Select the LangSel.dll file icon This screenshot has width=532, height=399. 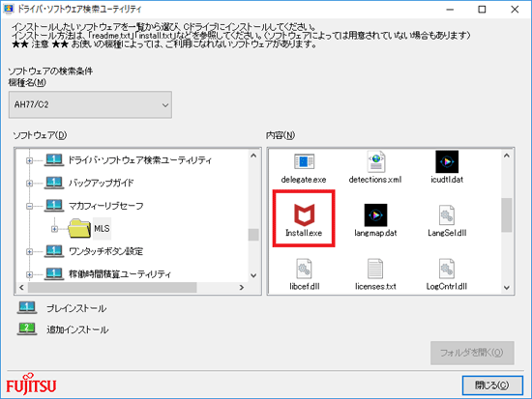pos(447,214)
